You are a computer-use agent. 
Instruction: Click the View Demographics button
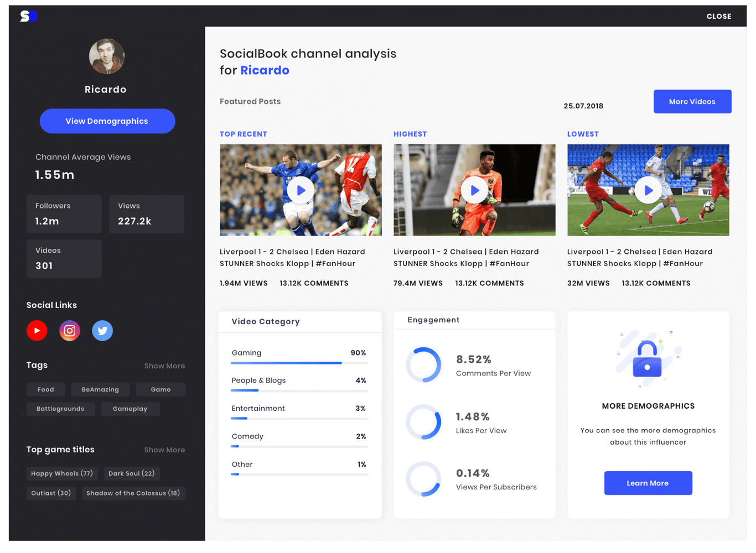coord(107,121)
